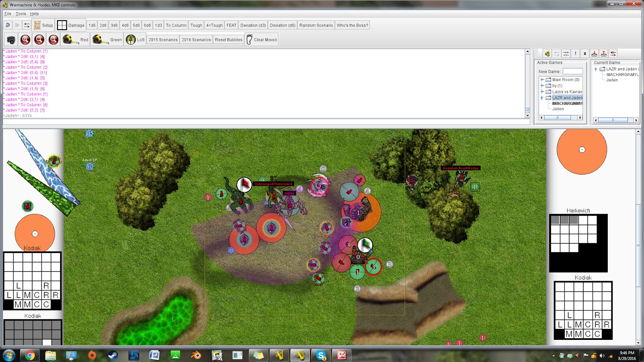Click the Windows Start button
The height and width of the screenshot is (362, 644).
(9, 355)
